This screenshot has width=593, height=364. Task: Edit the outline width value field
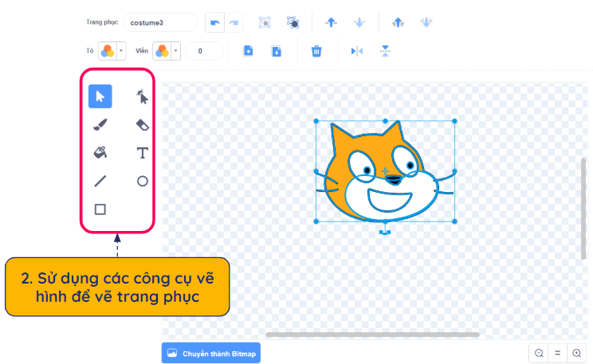tap(204, 51)
